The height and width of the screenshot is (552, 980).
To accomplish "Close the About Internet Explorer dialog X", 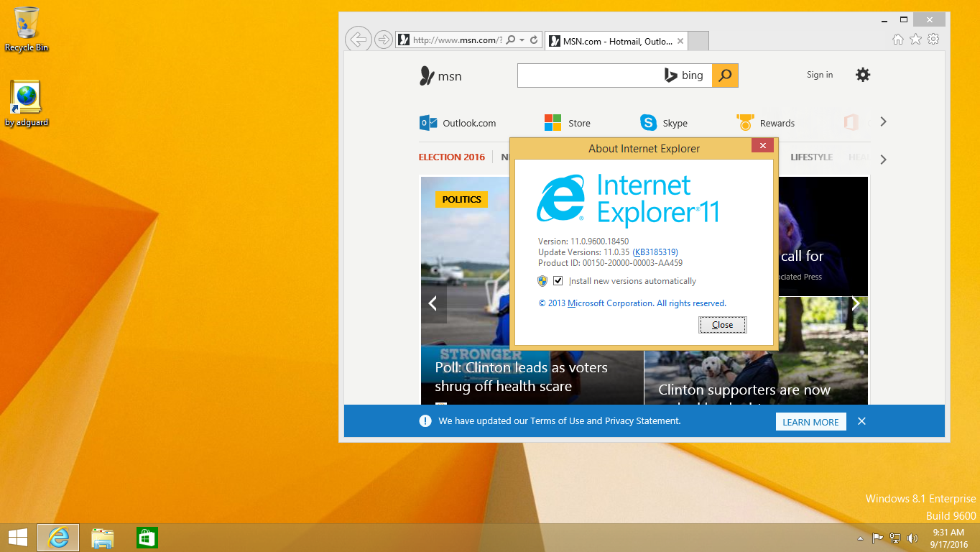I will point(762,145).
